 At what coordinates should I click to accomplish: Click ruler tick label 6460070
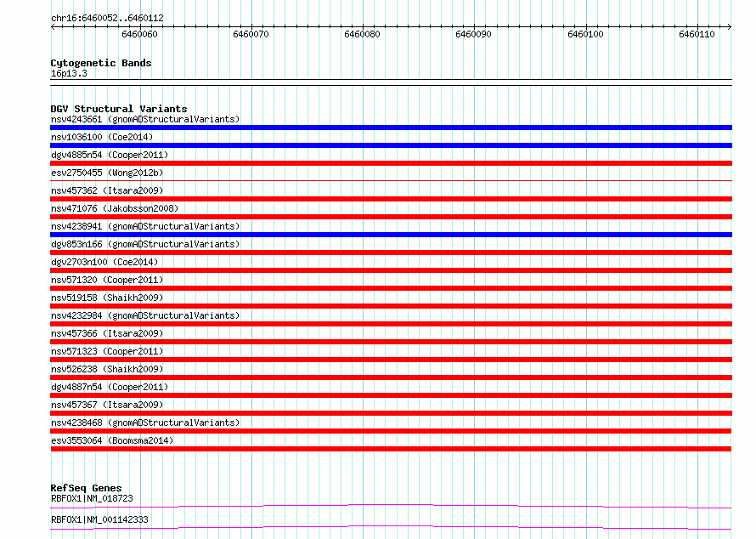tap(251, 34)
